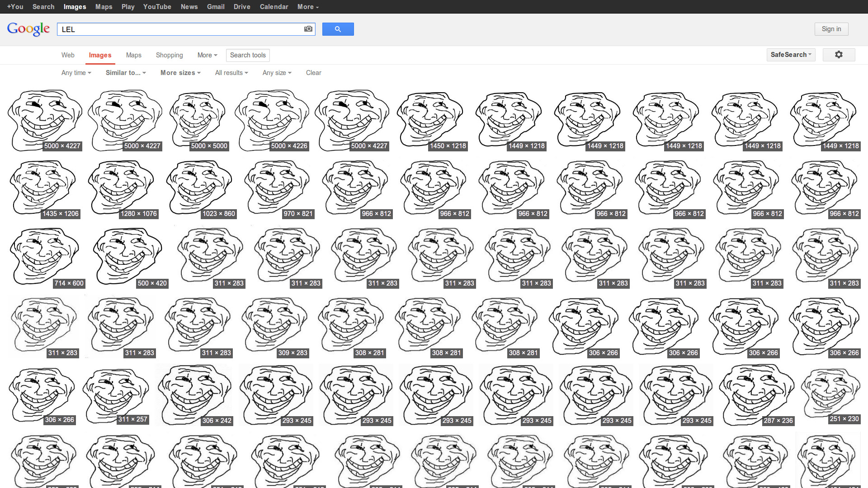Open News in the top bar
The image size is (868, 488).
tap(189, 7)
